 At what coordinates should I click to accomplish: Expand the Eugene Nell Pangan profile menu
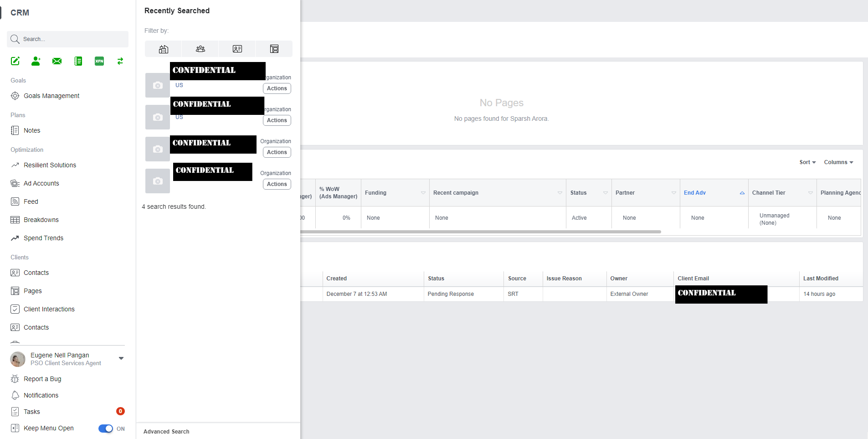point(121,358)
